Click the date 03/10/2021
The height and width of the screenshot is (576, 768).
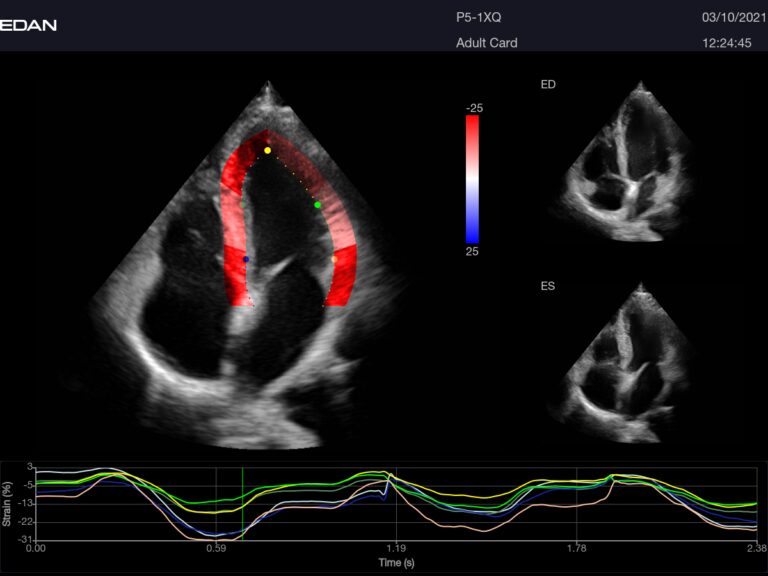pyautogui.click(x=731, y=18)
